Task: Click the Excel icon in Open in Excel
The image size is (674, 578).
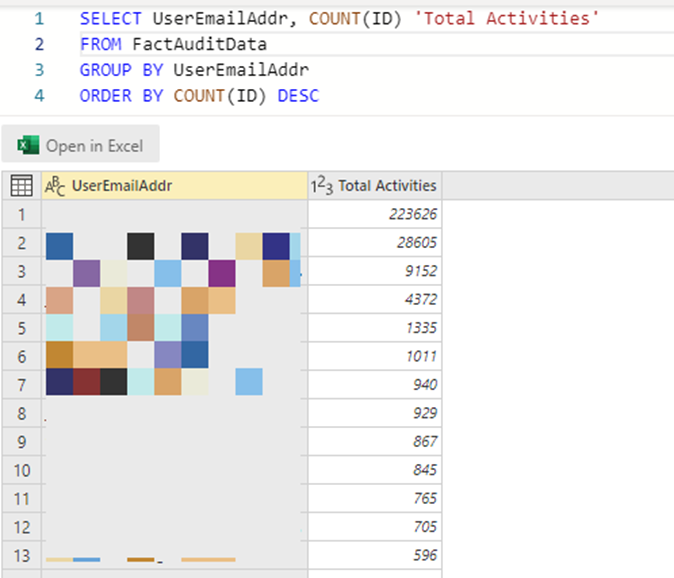Action: click(x=28, y=145)
